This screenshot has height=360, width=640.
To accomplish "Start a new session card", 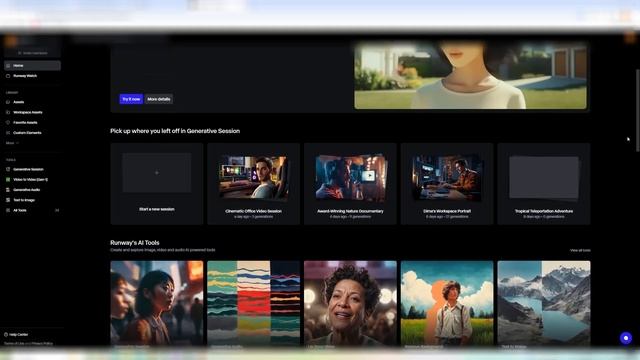I will (x=157, y=184).
